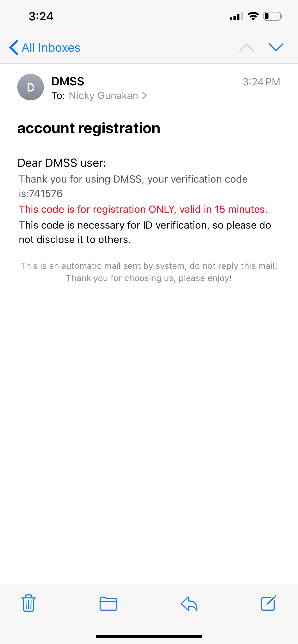Tap the verification code 741576
Image resolution: width=298 pixels, height=644 pixels.
coord(46,194)
